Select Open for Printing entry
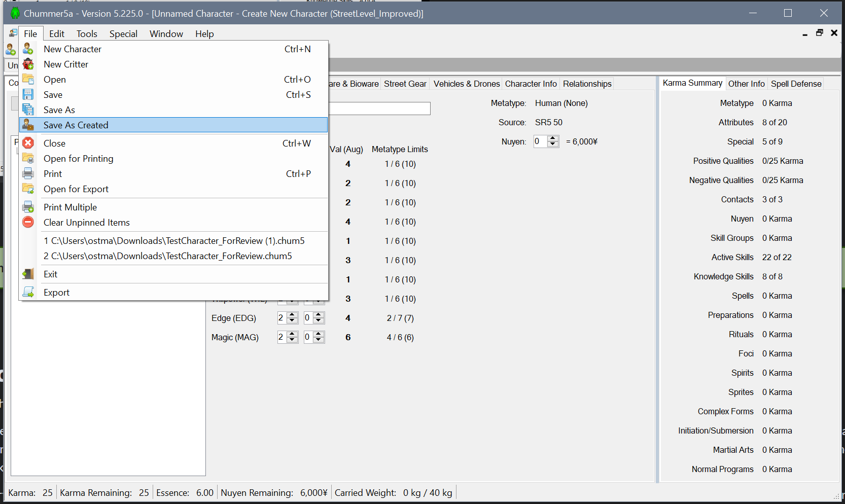 pyautogui.click(x=173, y=158)
